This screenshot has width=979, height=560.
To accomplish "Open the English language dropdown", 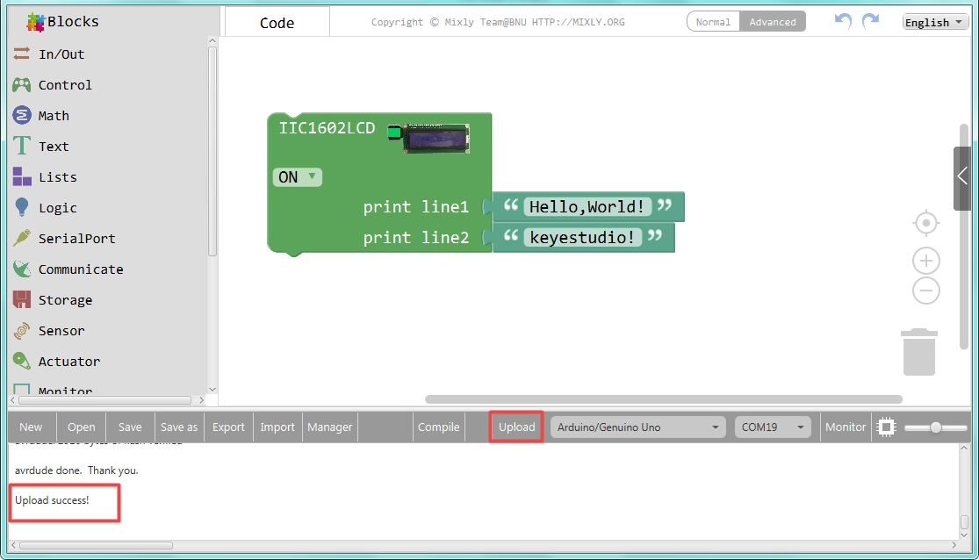I will coord(935,22).
